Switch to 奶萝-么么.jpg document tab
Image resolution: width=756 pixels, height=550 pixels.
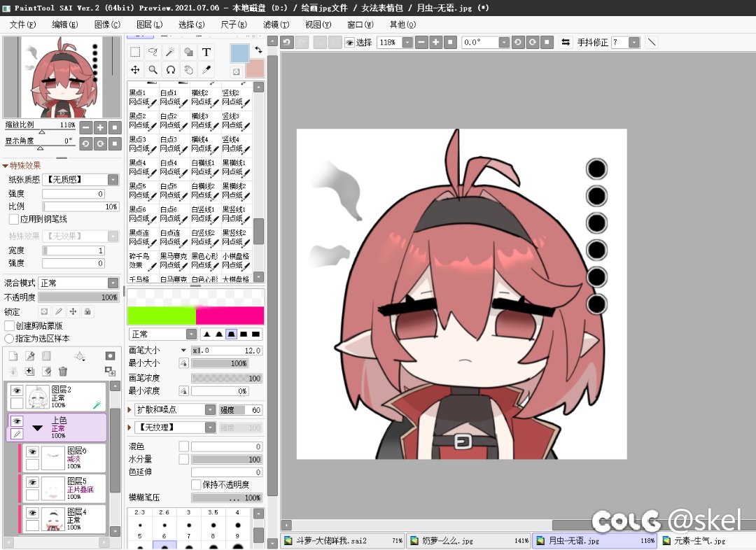click(468, 541)
